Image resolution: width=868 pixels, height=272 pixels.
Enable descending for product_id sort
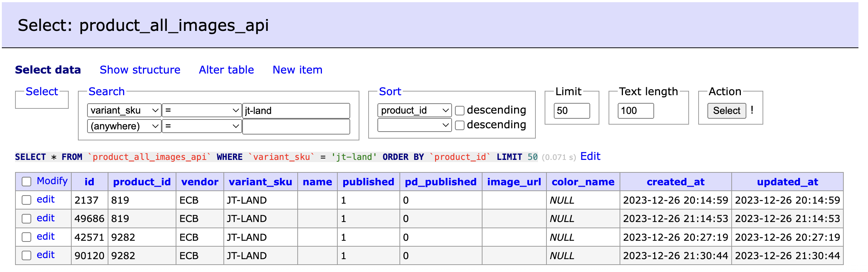point(460,111)
